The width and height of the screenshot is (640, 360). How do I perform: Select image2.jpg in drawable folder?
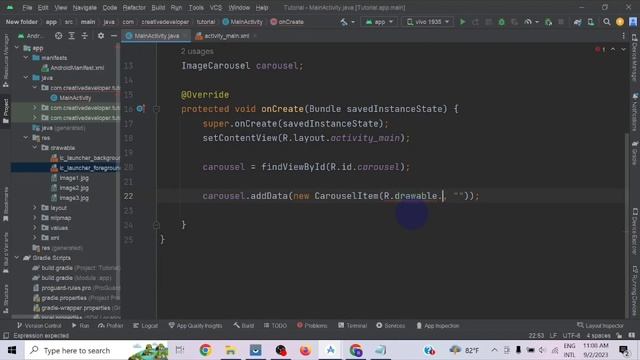tap(74, 188)
